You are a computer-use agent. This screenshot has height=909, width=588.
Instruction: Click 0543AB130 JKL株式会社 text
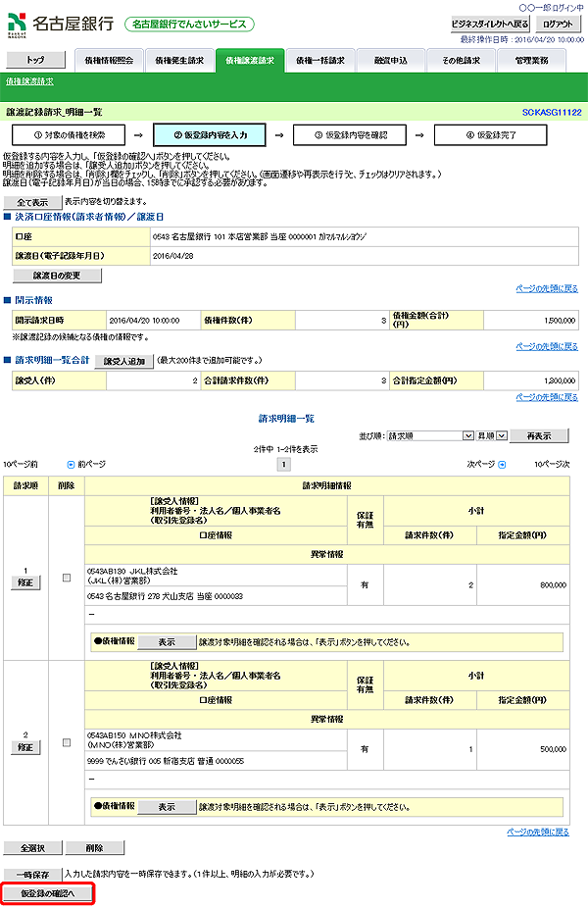(132, 571)
